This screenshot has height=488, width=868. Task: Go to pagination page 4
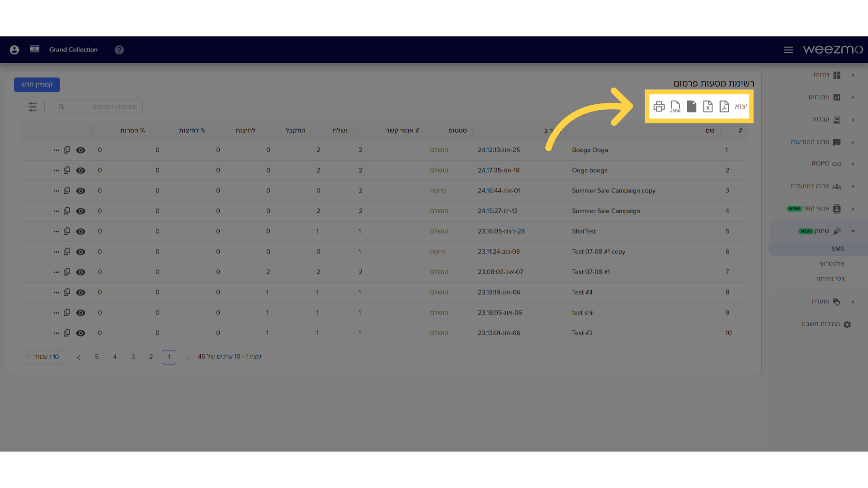tap(115, 357)
